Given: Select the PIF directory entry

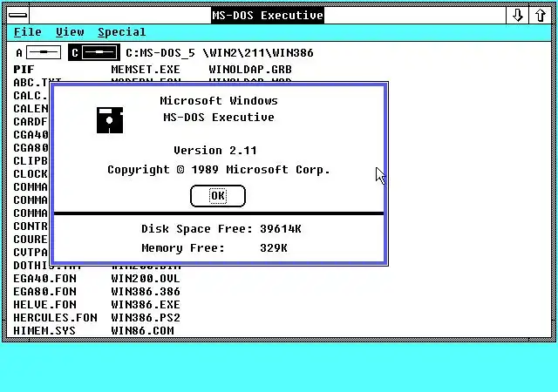Looking at the screenshot, I should pyautogui.click(x=24, y=70).
